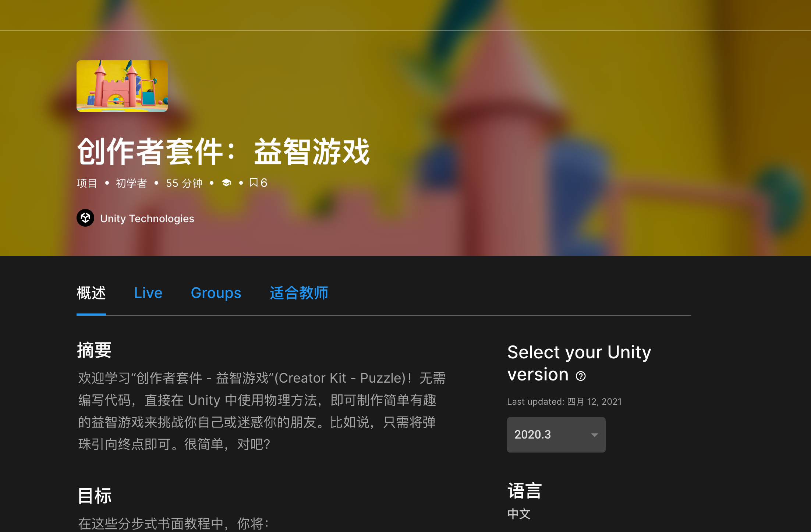Switch to the Live tab
Screen dimensions: 811x532
pyautogui.click(x=148, y=293)
